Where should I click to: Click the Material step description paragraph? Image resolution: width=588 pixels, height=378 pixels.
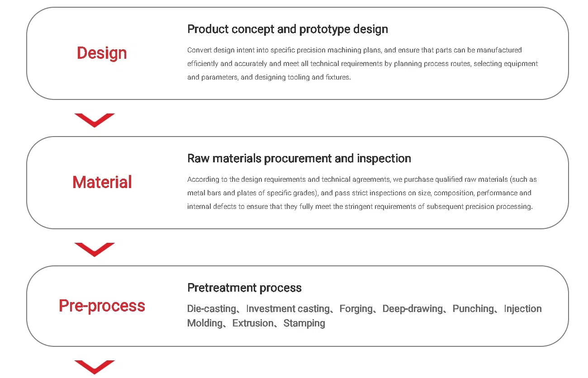click(x=362, y=193)
